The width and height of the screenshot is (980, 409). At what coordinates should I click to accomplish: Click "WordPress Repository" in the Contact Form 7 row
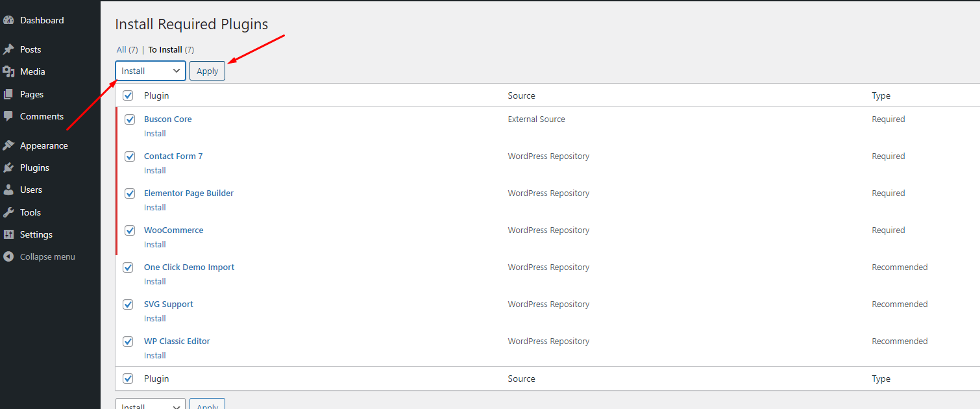pos(549,156)
